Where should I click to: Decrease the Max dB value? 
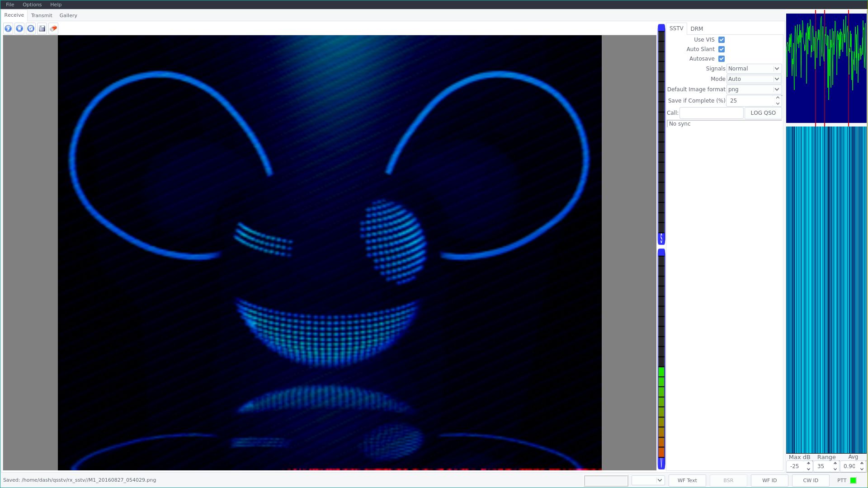pos(808,469)
